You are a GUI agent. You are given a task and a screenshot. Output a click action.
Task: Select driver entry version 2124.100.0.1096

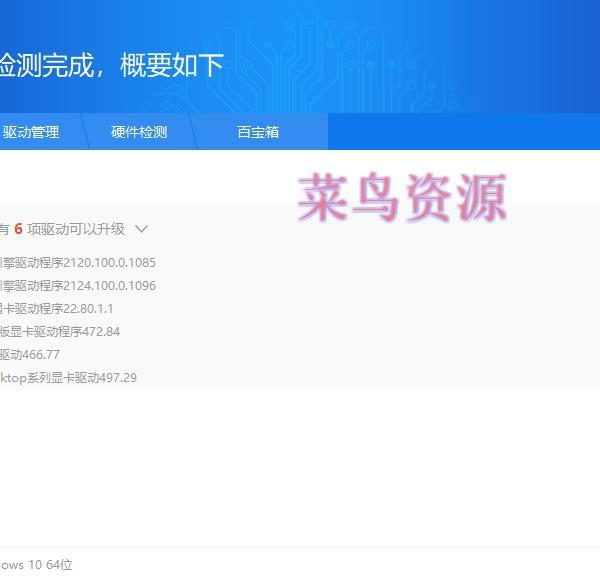pos(78,286)
